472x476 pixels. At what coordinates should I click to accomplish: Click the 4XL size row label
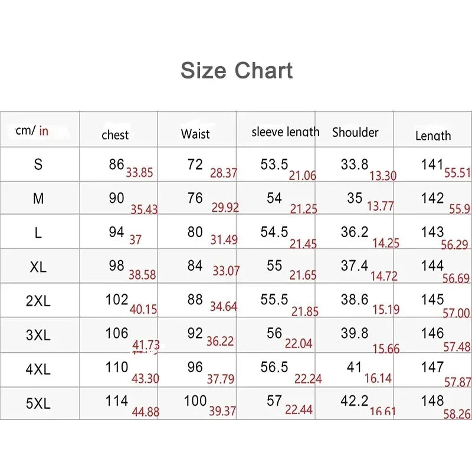point(38,370)
